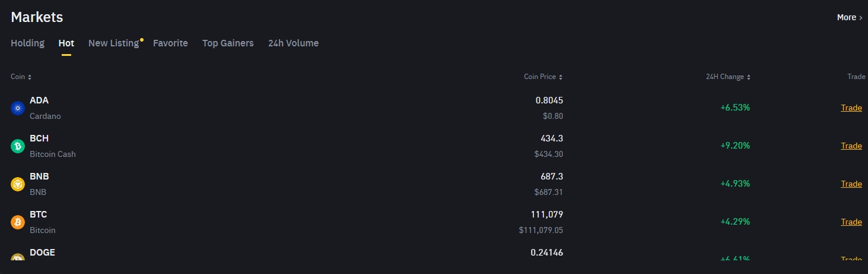This screenshot has width=868, height=274.
Task: Click the Bitcoin Cash coin icon
Action: 18,146
